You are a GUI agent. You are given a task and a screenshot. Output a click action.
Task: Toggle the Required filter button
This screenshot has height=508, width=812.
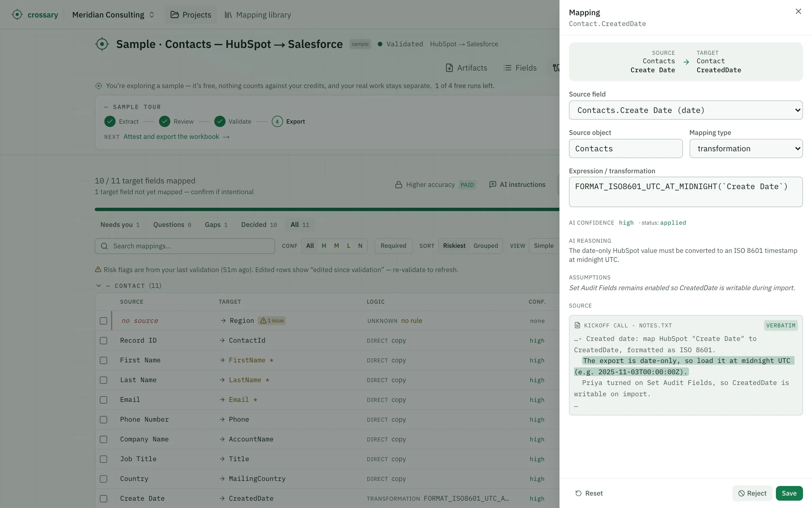point(393,246)
